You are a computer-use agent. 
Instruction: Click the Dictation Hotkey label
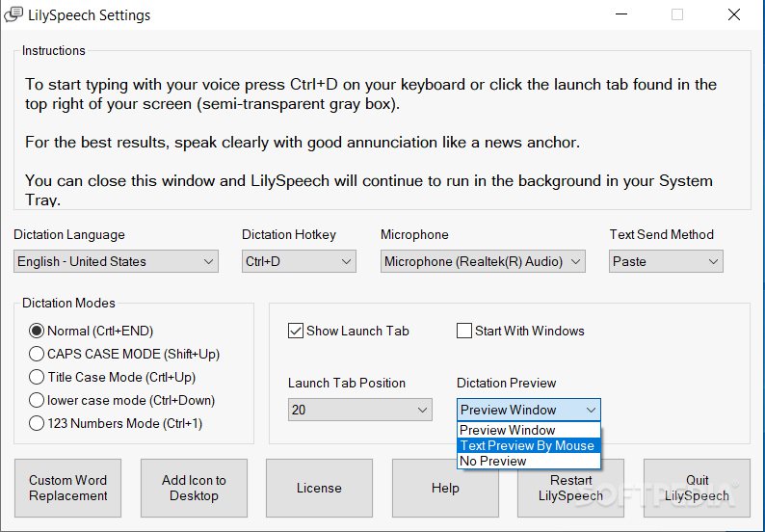pos(289,235)
